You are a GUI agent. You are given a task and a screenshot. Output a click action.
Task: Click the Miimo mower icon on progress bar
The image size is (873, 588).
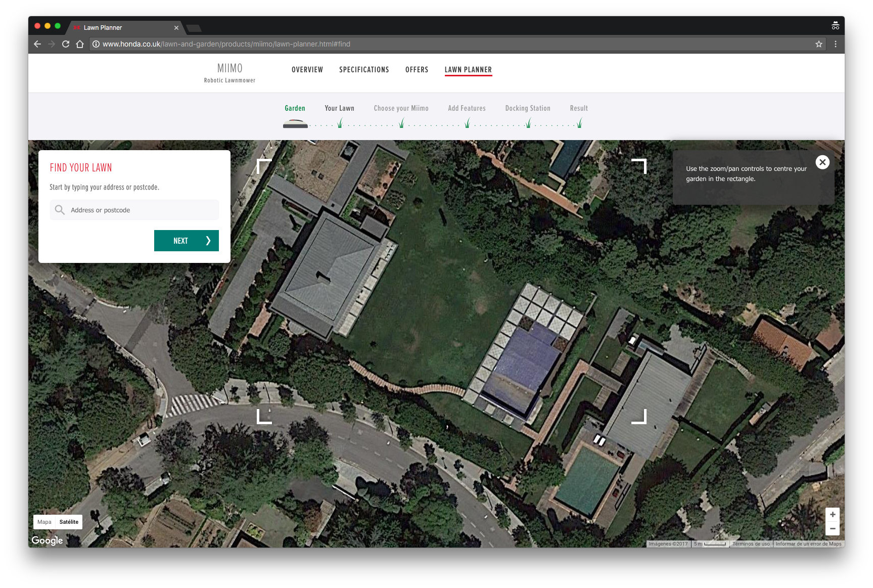[x=295, y=124]
